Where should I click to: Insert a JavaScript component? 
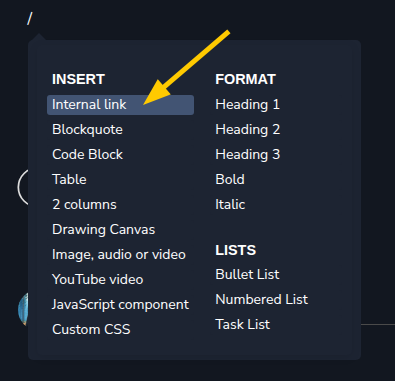[120, 305]
